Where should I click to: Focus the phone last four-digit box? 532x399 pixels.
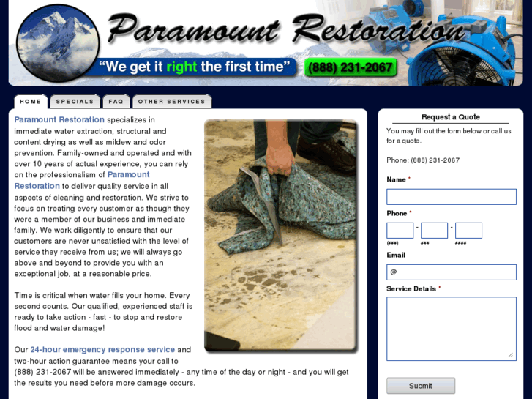468,231
